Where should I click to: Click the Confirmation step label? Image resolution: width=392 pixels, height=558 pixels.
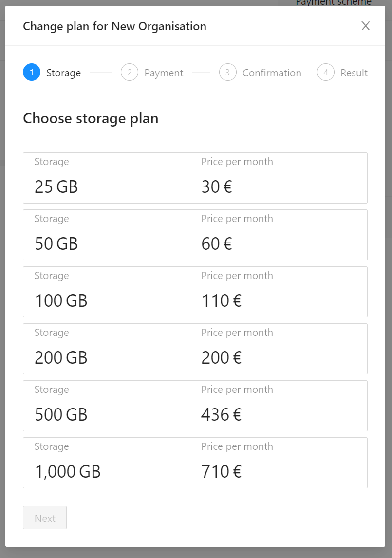(x=272, y=73)
